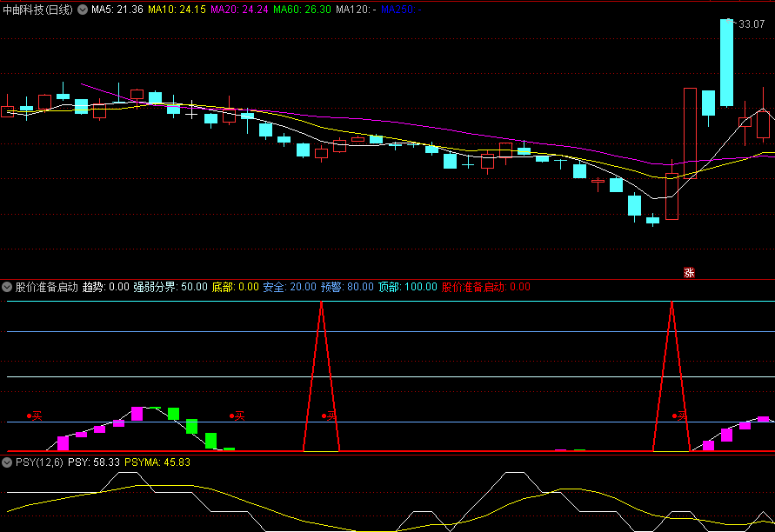Expand the 股价准备启动 indicator menu arrow
The image size is (775, 532).
tap(7, 287)
